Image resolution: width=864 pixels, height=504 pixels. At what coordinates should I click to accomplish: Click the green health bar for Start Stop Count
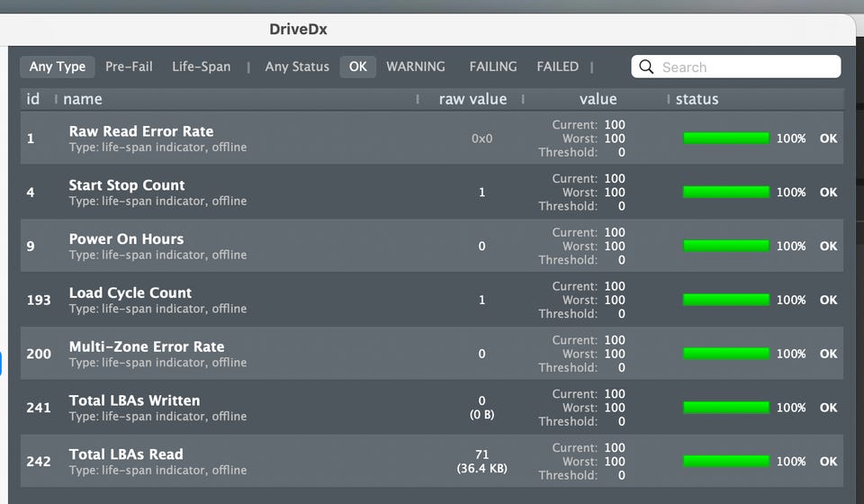pos(726,192)
